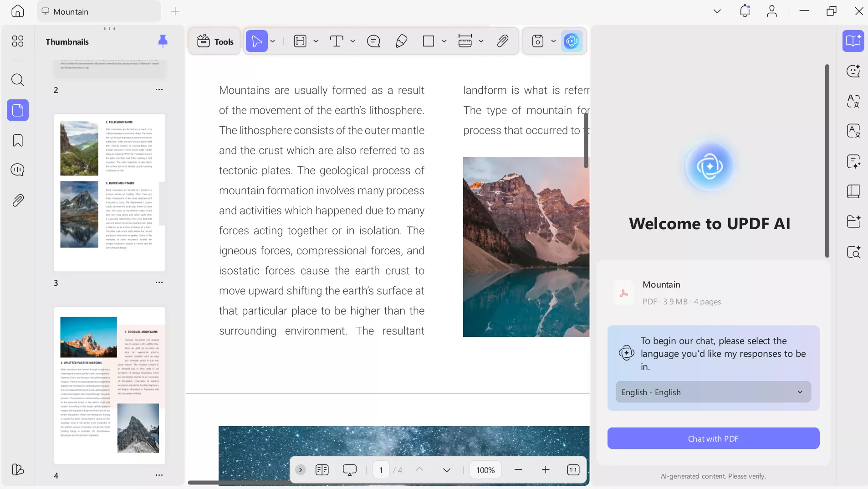
Task: Switch to the Mountain document tab
Action: 99,11
